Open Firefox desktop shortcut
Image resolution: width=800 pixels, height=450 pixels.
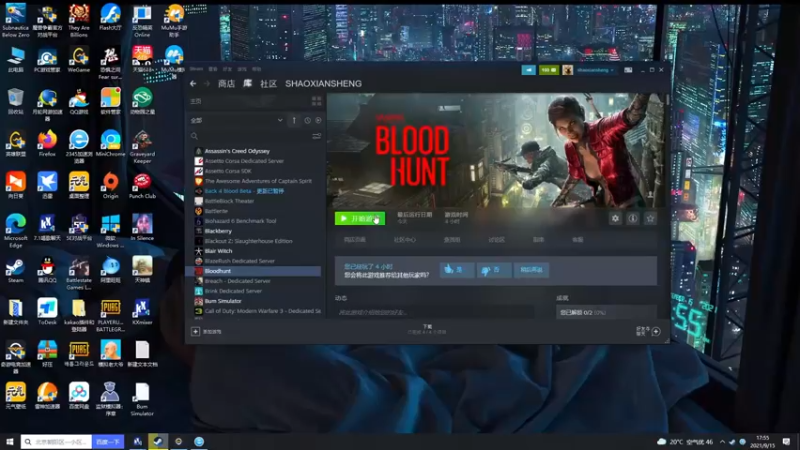[x=47, y=142]
